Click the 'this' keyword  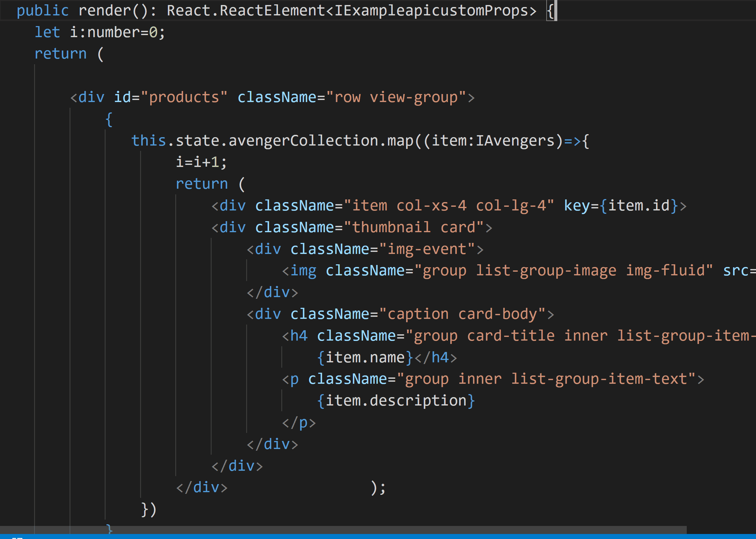point(149,141)
